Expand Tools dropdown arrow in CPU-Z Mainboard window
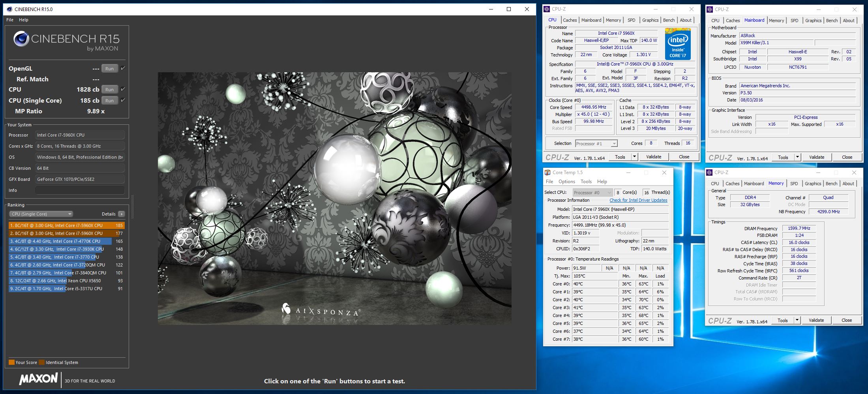This screenshot has height=394, width=868. (797, 157)
